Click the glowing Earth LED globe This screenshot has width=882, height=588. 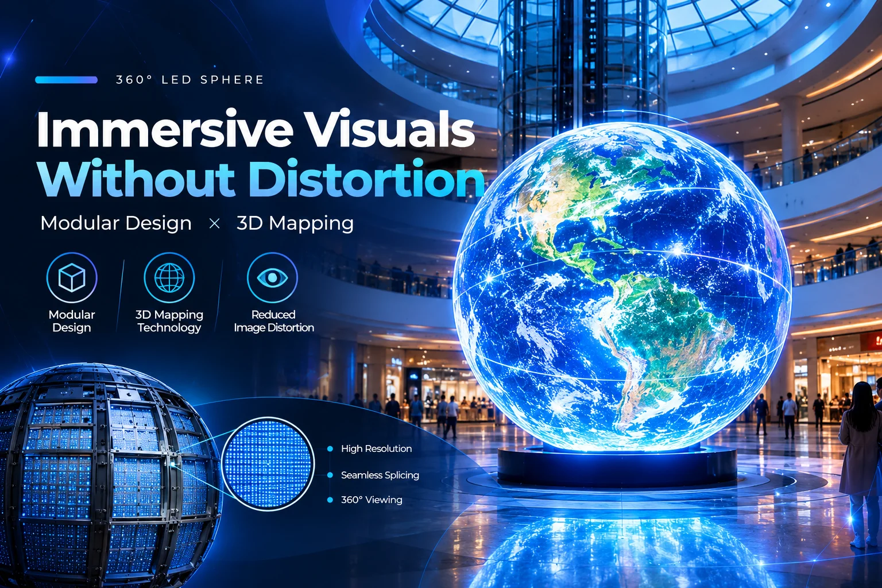tap(622, 287)
